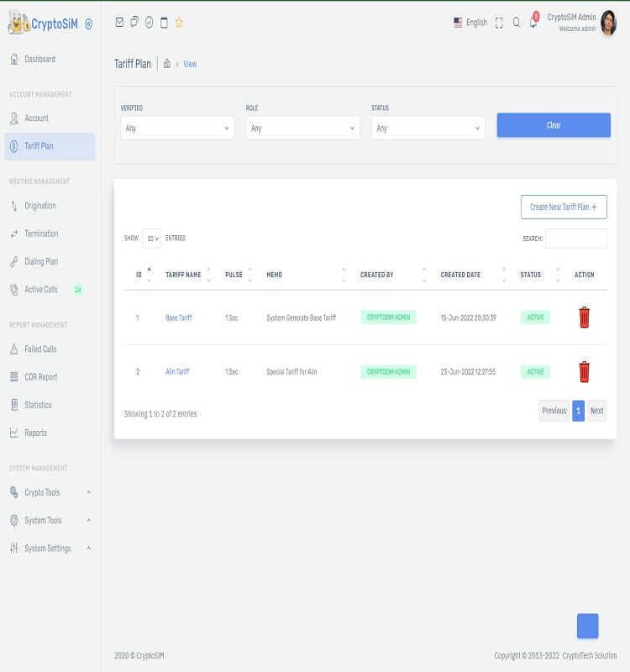Open notifications bell icon
630x672 pixels.
(533, 23)
